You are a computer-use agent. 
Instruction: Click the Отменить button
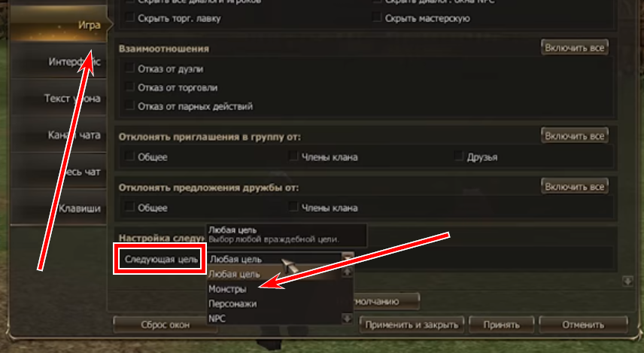pos(583,324)
